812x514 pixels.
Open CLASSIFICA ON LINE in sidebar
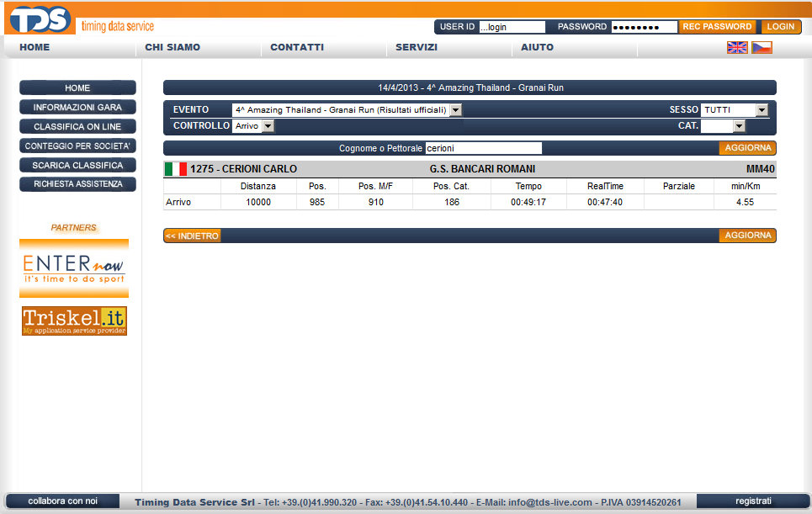(x=77, y=126)
